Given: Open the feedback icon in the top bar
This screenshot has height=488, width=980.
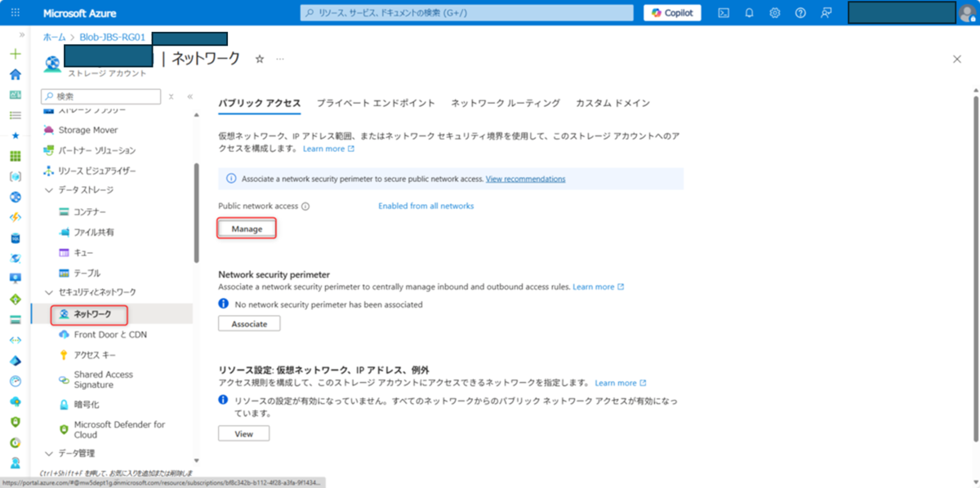Looking at the screenshot, I should point(826,12).
